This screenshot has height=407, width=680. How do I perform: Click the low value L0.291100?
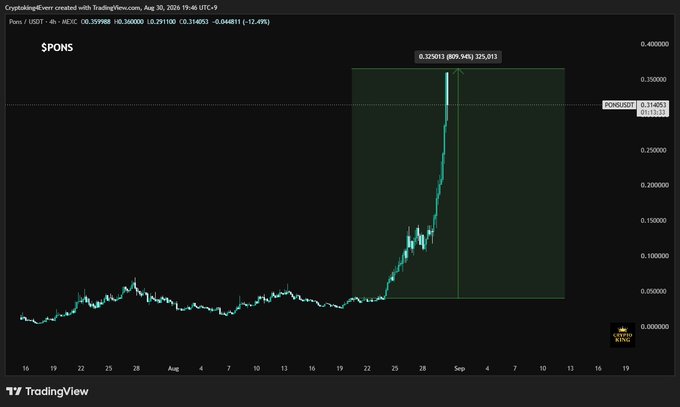pos(161,22)
